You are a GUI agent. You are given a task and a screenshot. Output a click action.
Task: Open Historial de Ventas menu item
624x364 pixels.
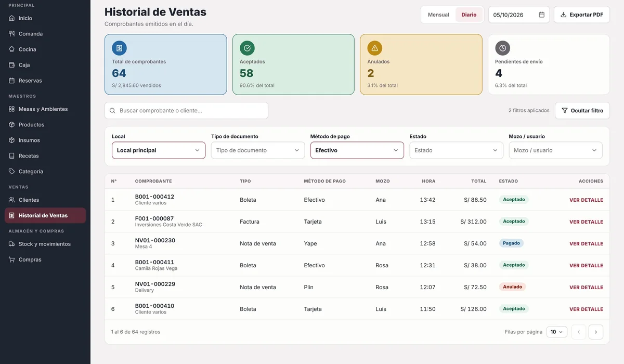point(45,215)
